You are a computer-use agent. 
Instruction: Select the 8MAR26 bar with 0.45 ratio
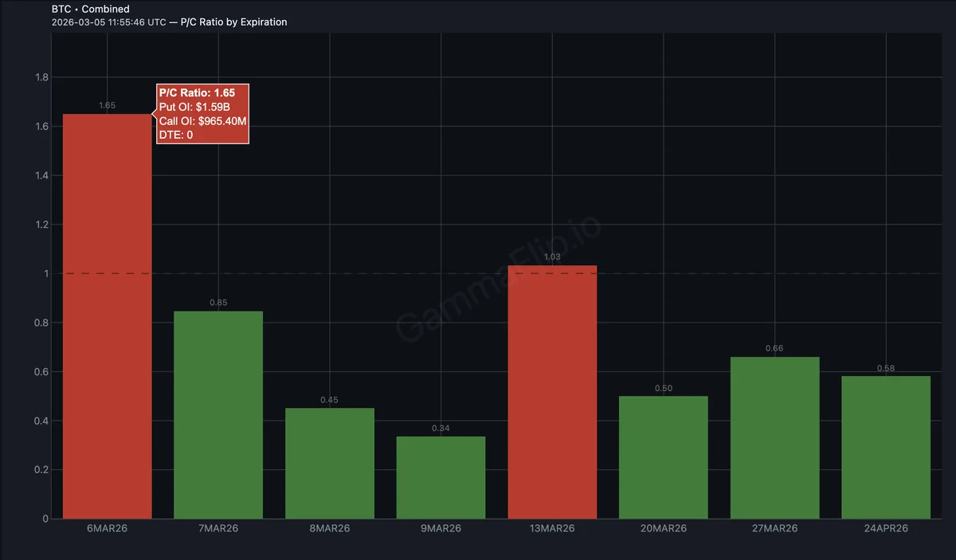330,464
